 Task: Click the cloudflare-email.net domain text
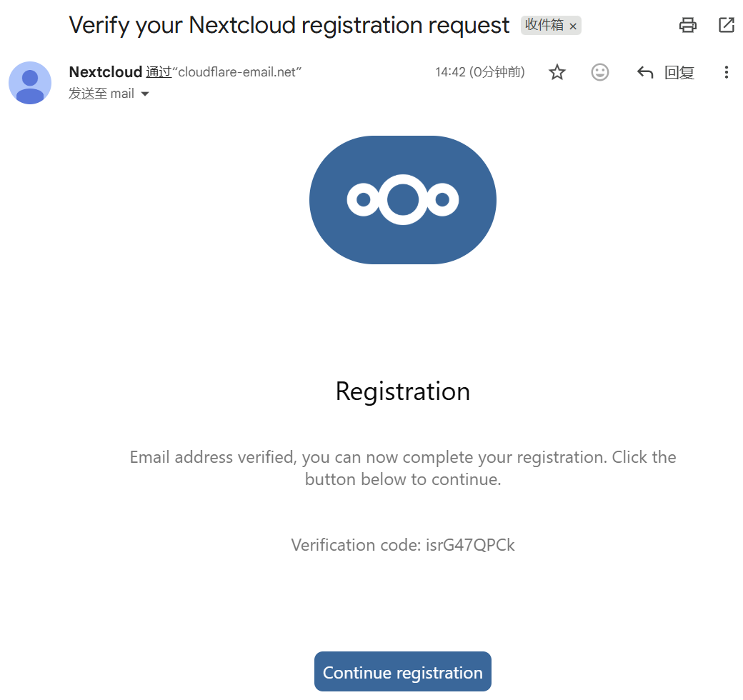click(239, 72)
